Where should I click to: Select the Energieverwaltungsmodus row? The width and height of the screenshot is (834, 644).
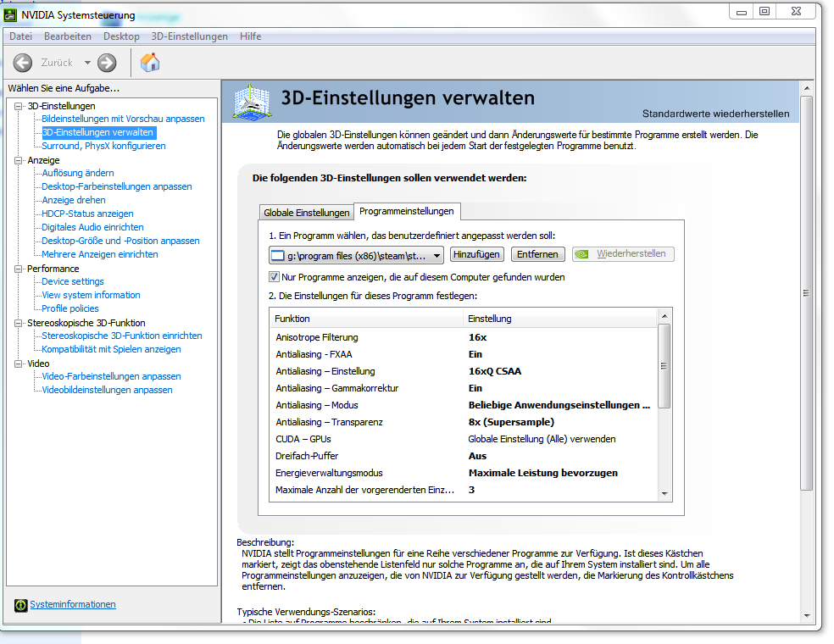(x=464, y=473)
